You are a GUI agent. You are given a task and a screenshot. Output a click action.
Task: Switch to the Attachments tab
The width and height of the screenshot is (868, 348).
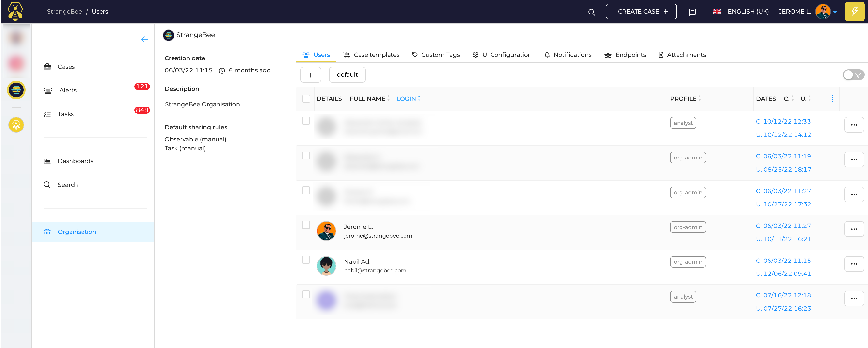pyautogui.click(x=682, y=55)
